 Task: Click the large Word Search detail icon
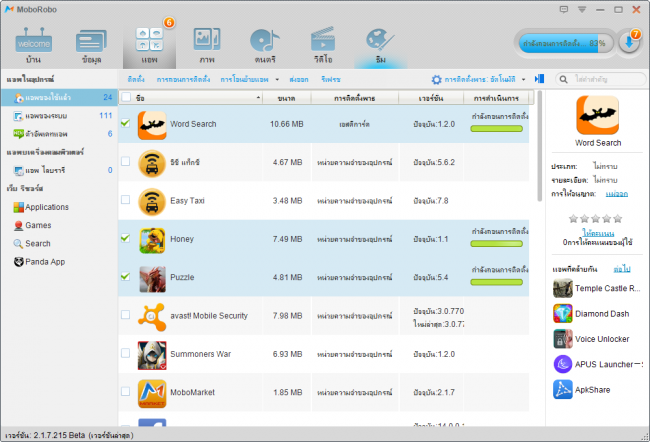click(x=597, y=115)
